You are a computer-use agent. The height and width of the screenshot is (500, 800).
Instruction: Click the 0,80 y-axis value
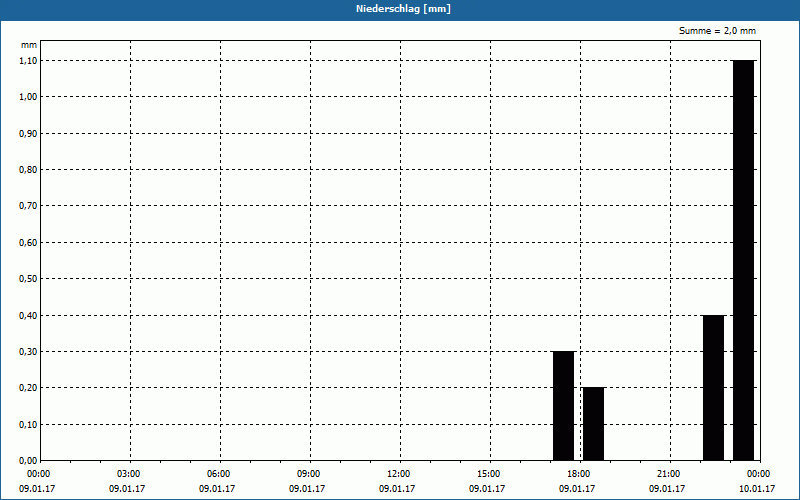coord(28,169)
